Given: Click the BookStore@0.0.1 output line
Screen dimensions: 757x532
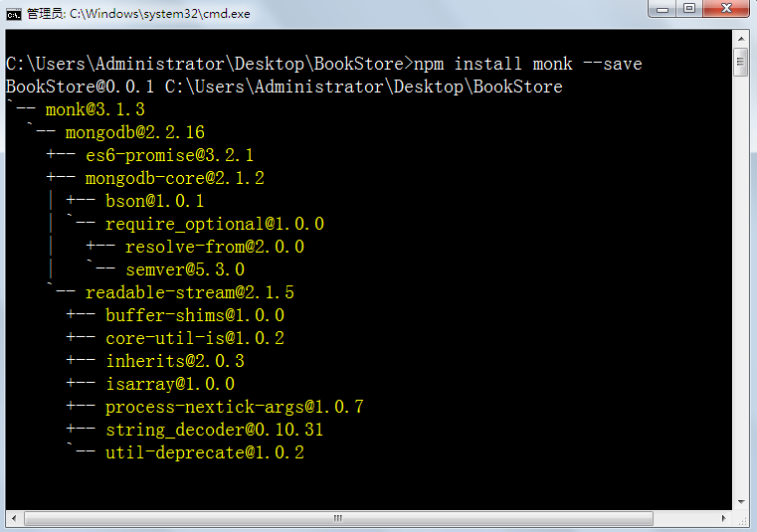Looking at the screenshot, I should click(x=284, y=87).
